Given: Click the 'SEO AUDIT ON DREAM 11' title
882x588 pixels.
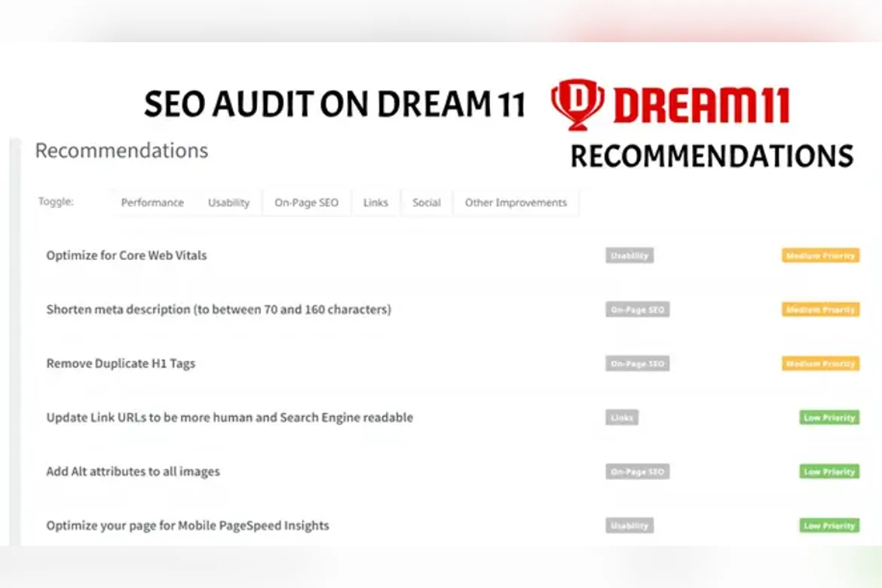Looking at the screenshot, I should 335,105.
